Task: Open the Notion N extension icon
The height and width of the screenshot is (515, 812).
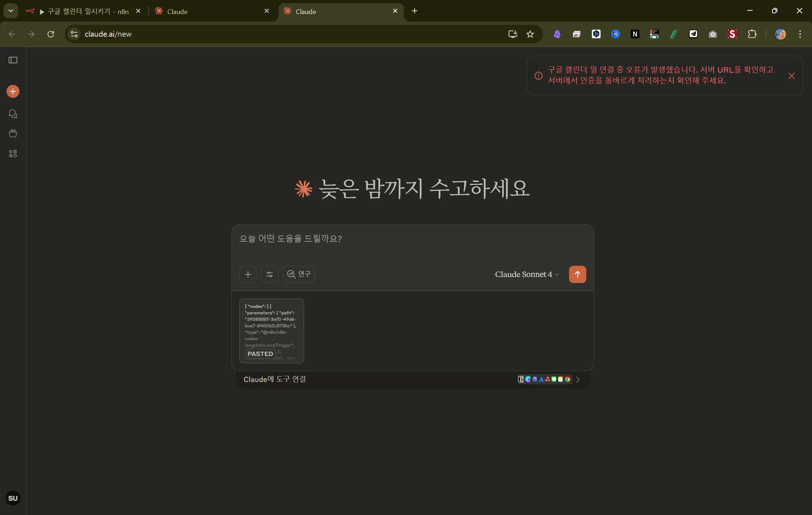Action: pyautogui.click(x=635, y=34)
